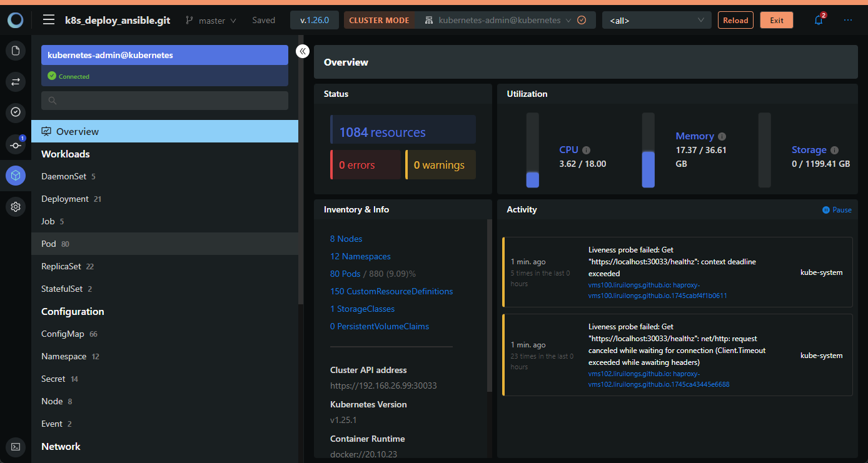Click the Exit button
Image resolution: width=868 pixels, height=463 pixels.
pyautogui.click(x=777, y=20)
